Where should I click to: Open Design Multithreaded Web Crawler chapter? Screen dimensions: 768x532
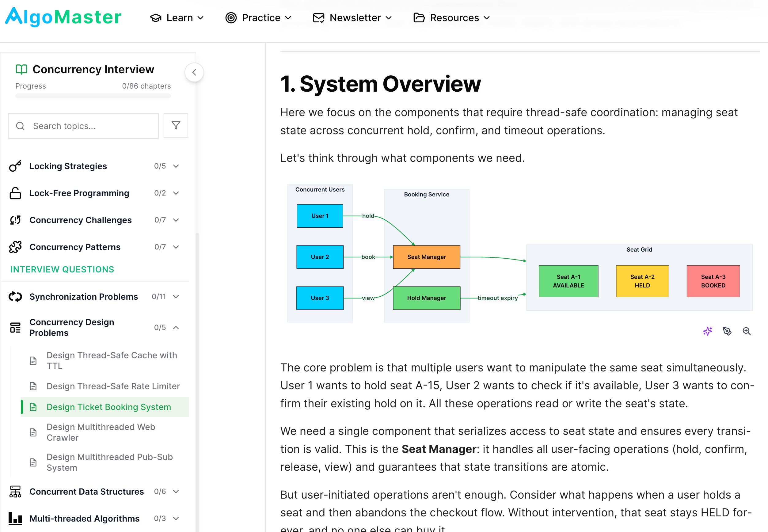[101, 432]
